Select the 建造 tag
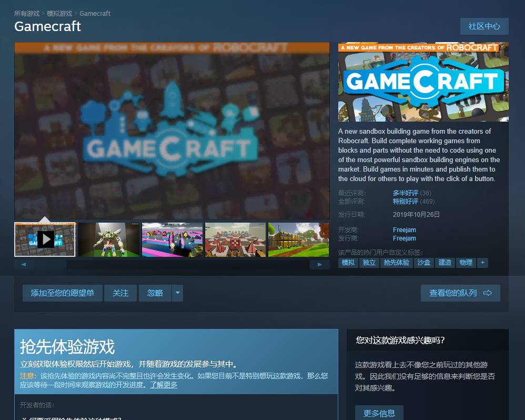The height and width of the screenshot is (420, 525). click(x=445, y=263)
